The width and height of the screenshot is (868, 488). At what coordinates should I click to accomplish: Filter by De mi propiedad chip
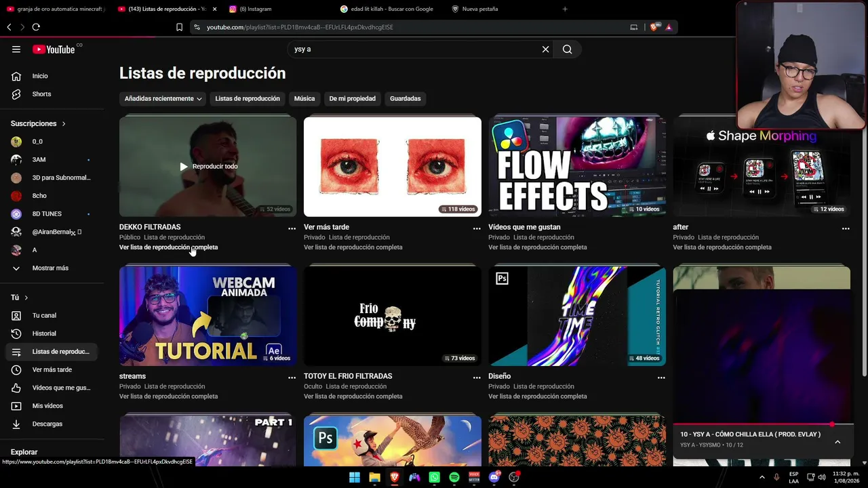click(x=353, y=99)
